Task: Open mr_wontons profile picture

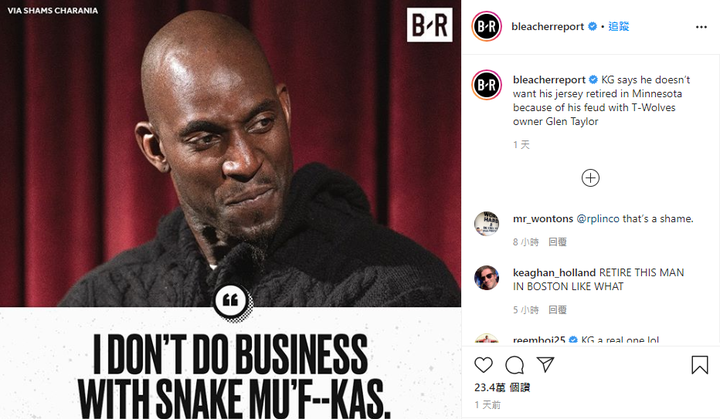Action: pyautogui.click(x=486, y=223)
